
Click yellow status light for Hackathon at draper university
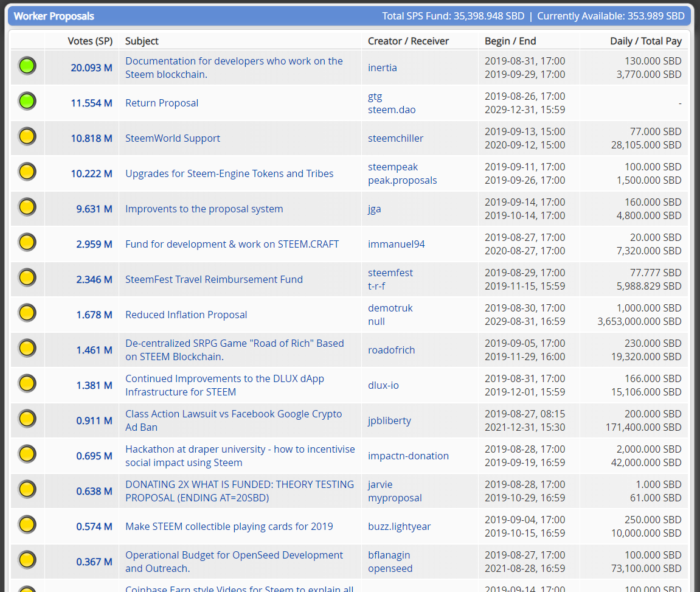27,454
